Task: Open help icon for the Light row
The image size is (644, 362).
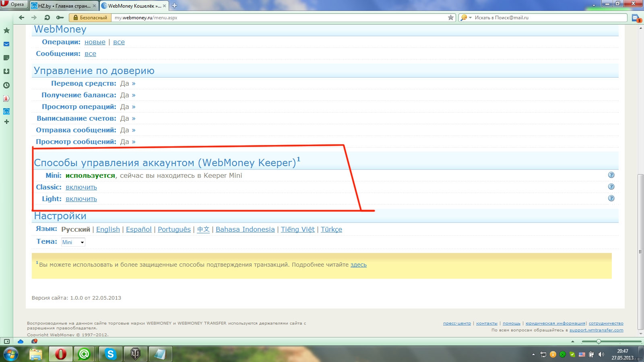Action: pyautogui.click(x=611, y=198)
